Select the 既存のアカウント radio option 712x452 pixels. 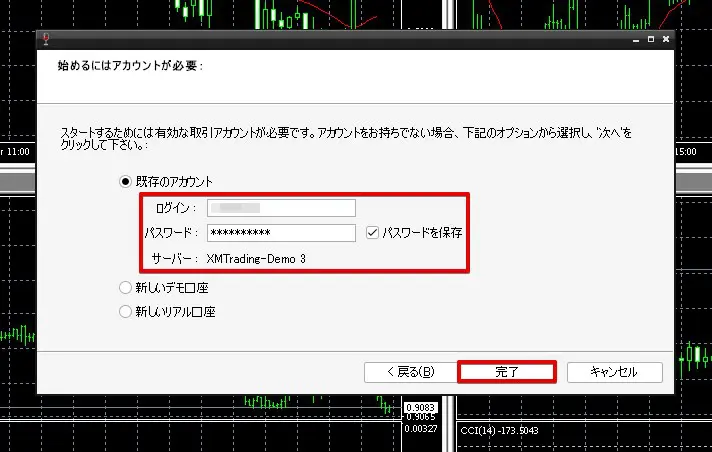pos(125,181)
